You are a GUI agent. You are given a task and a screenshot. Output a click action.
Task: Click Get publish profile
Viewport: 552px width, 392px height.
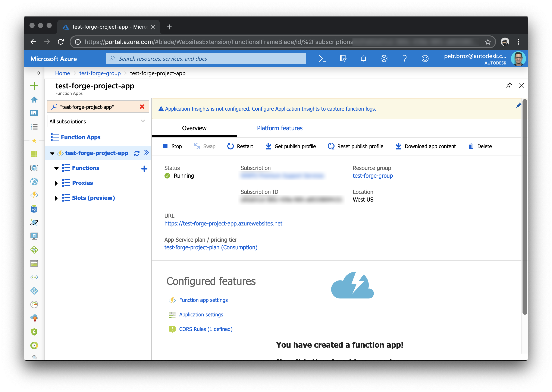(x=290, y=146)
